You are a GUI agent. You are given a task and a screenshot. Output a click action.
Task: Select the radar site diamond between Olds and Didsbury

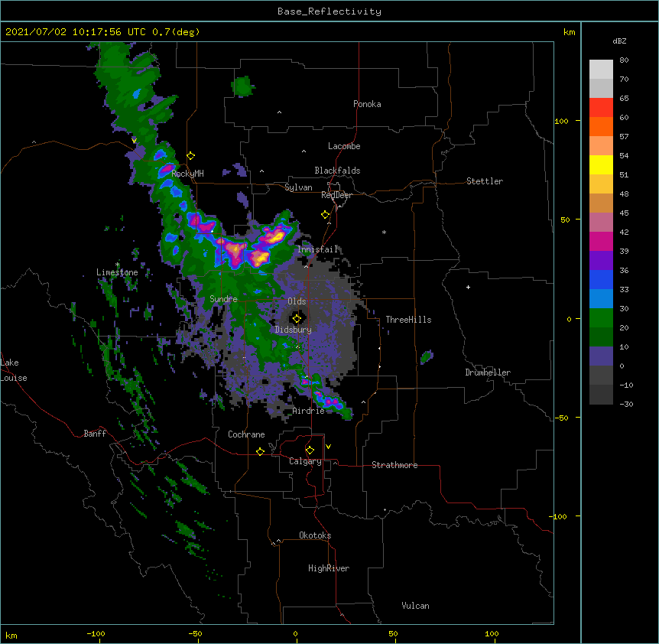coord(297,318)
